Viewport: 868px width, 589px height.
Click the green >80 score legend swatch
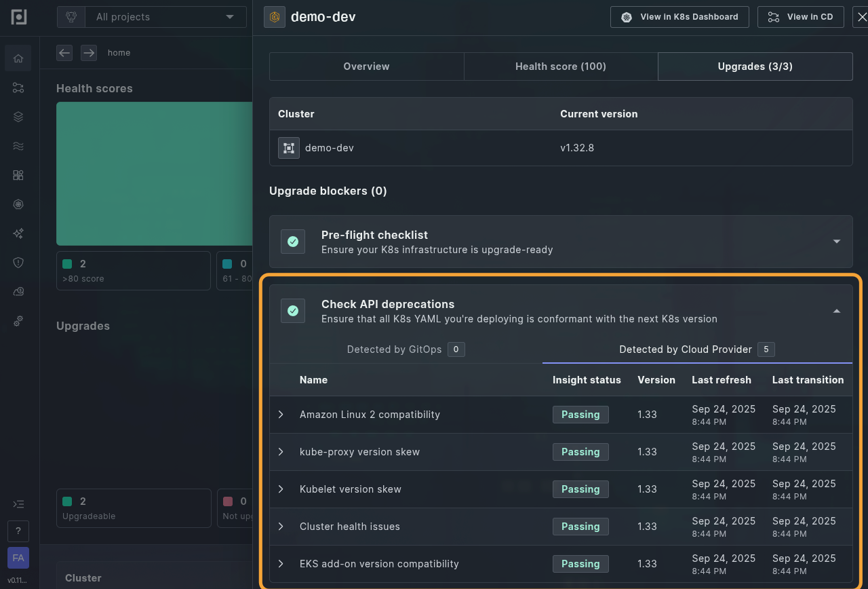(x=67, y=264)
